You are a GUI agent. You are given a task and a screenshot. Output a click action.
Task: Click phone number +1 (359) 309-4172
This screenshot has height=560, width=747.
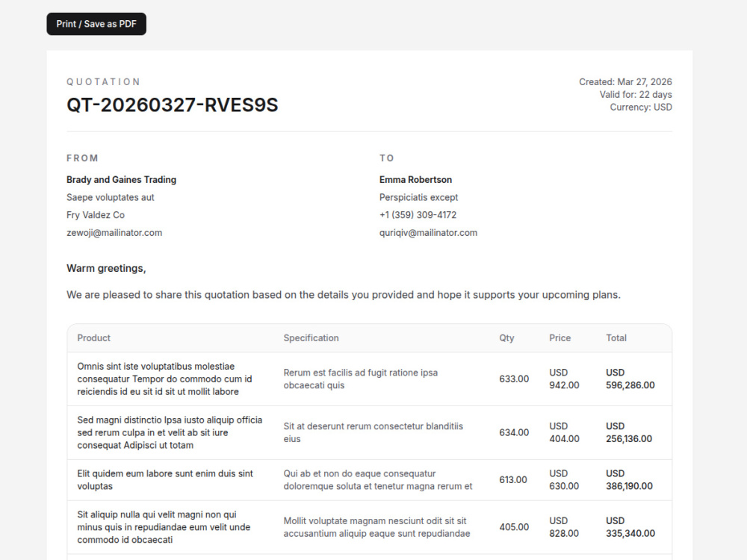pyautogui.click(x=418, y=215)
